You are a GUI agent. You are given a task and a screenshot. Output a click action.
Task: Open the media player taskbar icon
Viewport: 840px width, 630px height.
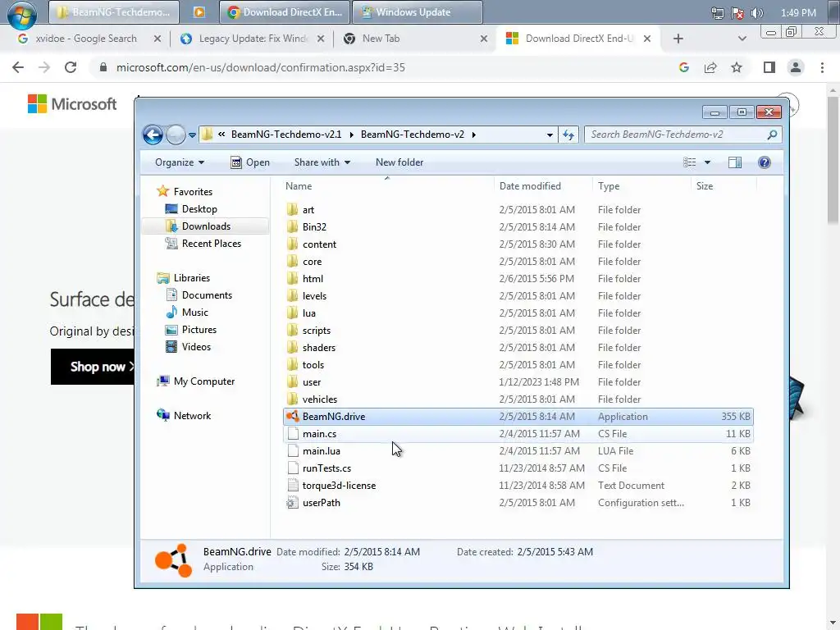pos(199,11)
